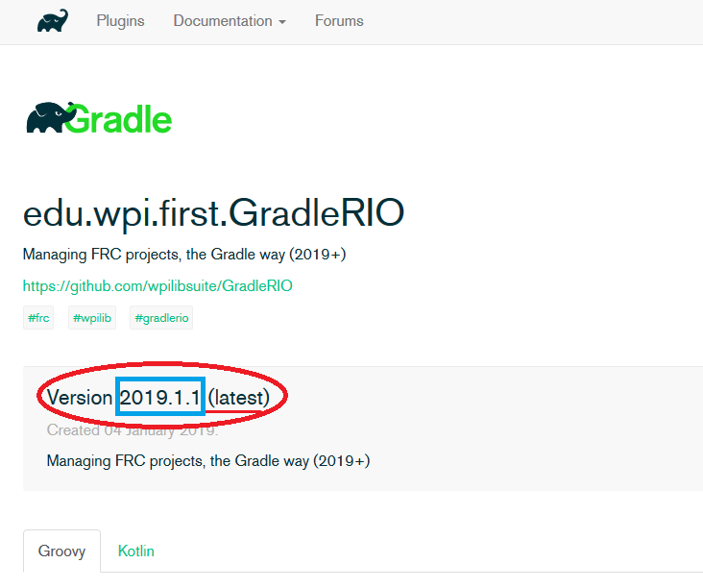This screenshot has height=588, width=703.
Task: Switch to the Groovy tab
Action: 61,551
